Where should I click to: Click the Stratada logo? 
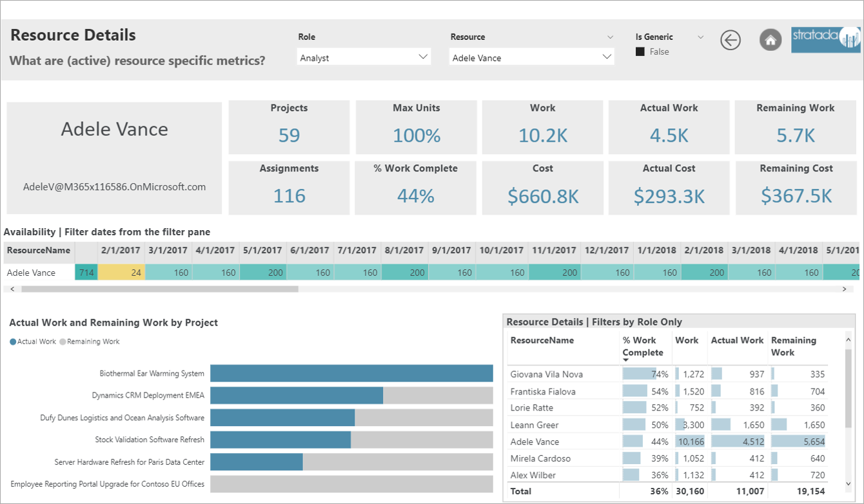(x=825, y=40)
